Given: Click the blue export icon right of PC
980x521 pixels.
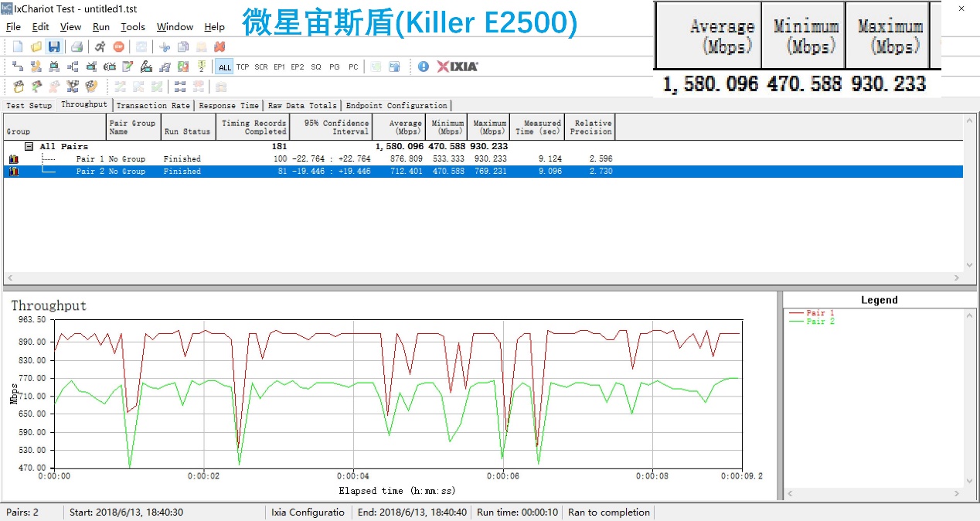Looking at the screenshot, I should (x=394, y=66).
